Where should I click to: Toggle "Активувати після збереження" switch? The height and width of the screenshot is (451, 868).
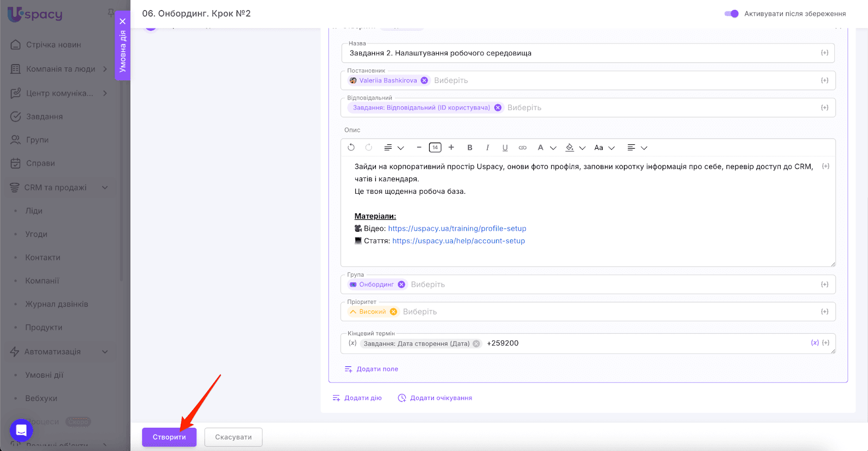pos(731,14)
